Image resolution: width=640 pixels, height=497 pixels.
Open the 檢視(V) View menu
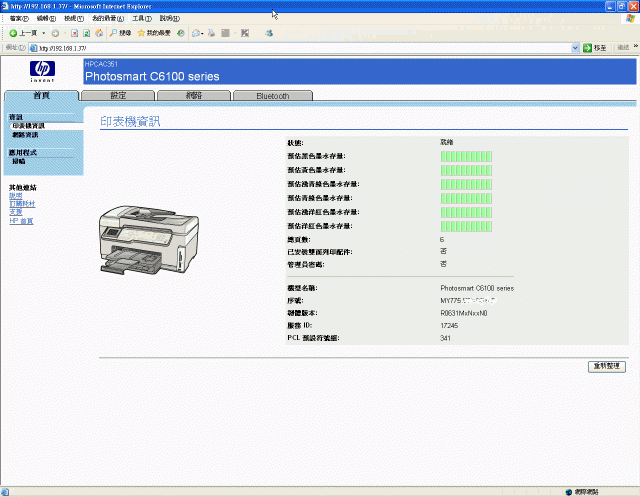[73, 18]
